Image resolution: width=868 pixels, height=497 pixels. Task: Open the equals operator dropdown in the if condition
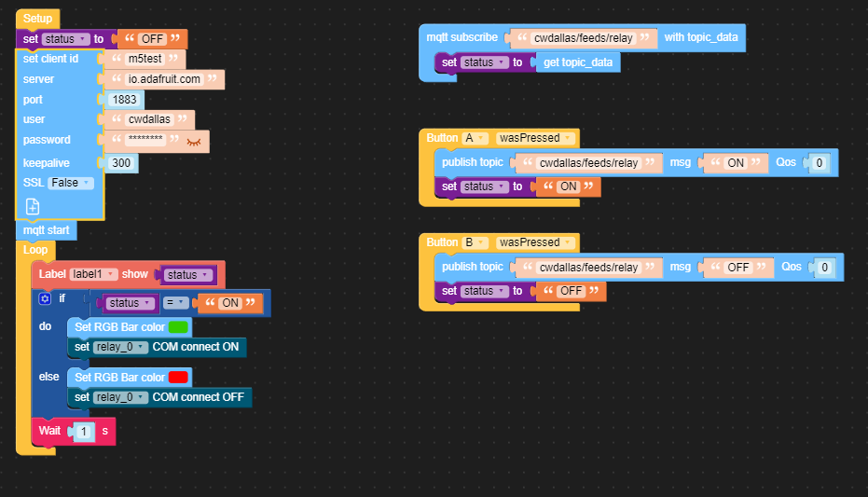[177, 303]
